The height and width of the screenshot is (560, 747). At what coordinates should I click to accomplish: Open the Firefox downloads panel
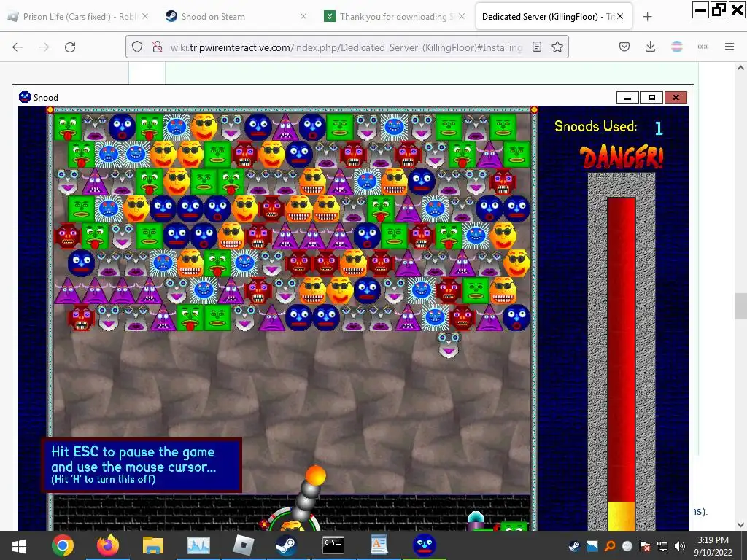650,47
